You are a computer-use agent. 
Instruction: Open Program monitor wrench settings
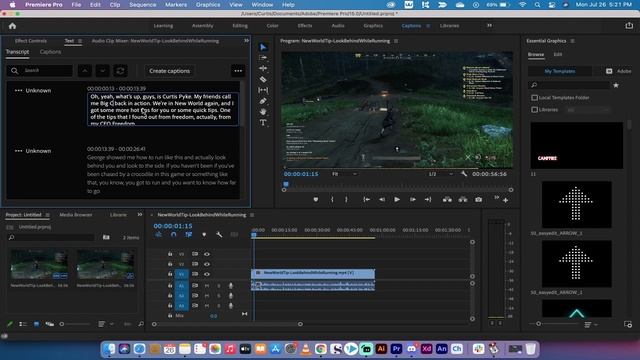coord(464,174)
